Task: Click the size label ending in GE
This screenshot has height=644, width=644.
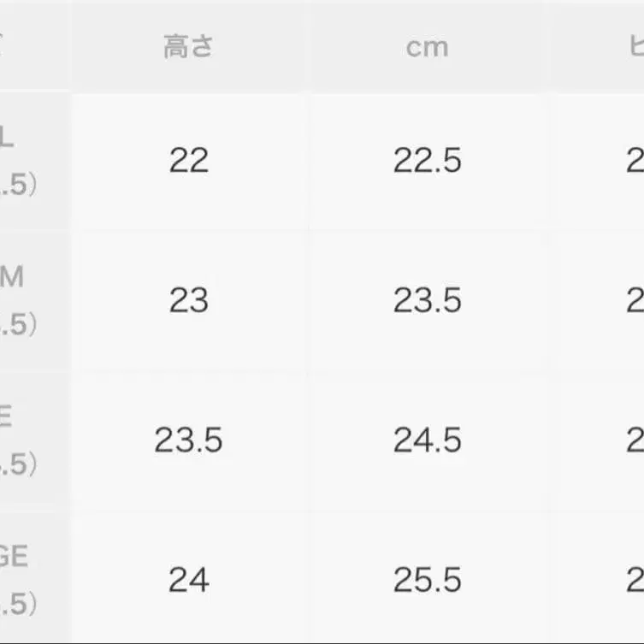Action: pos(14,558)
